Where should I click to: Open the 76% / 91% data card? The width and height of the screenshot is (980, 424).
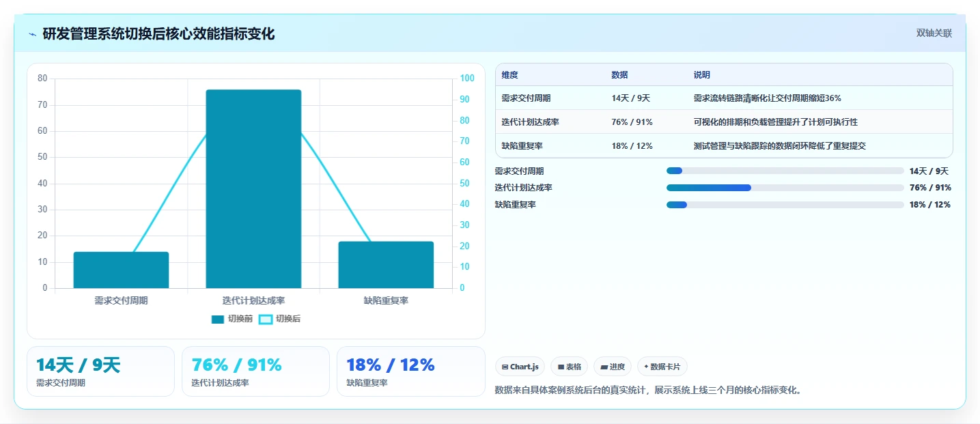[255, 371]
